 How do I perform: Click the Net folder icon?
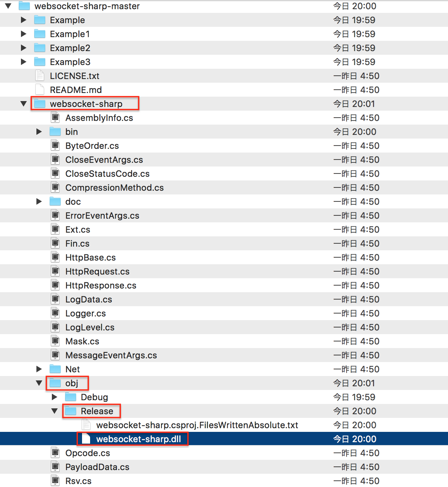[55, 369]
